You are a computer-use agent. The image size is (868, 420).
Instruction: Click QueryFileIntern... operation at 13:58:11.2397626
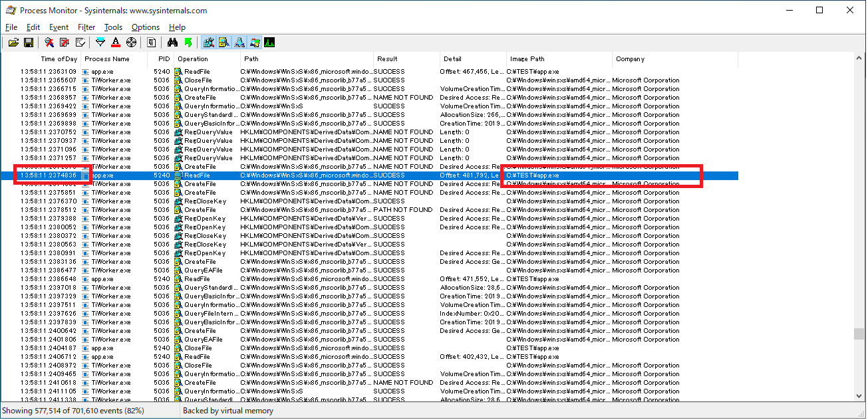211,313
